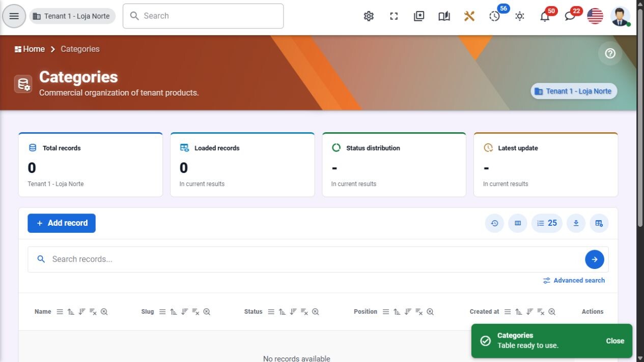The image size is (644, 362).
Task: Open the settings gear in top bar
Action: coord(369,16)
